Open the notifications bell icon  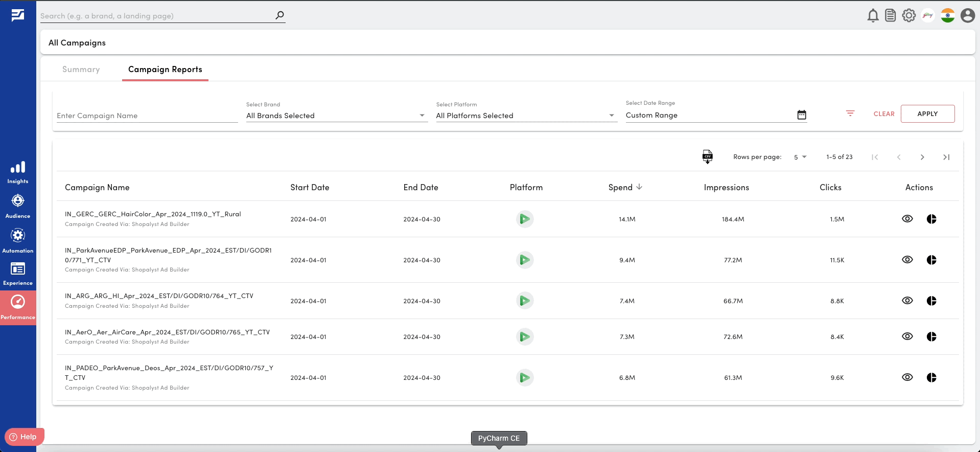pyautogui.click(x=873, y=16)
